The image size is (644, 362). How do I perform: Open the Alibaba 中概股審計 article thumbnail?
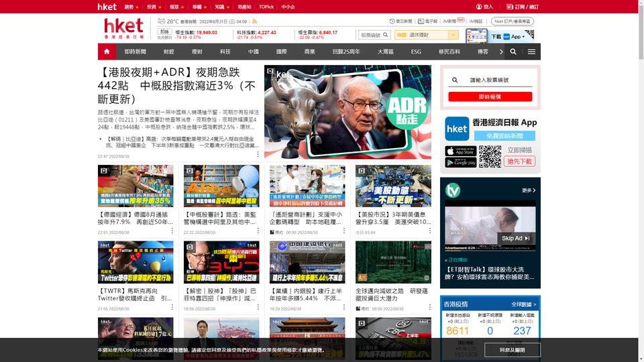coord(221,186)
